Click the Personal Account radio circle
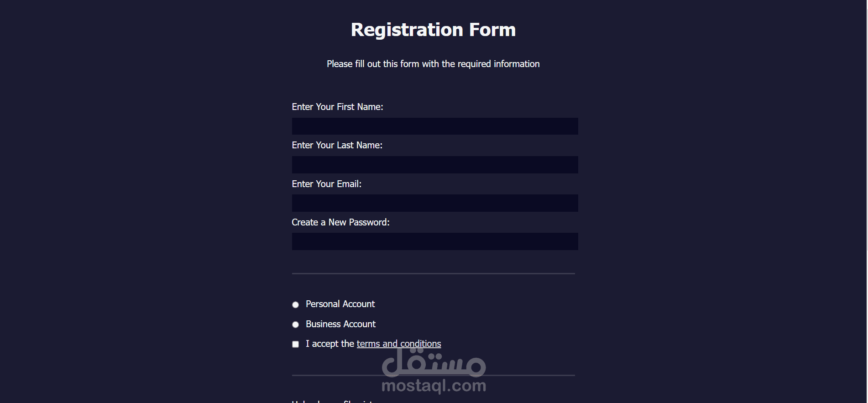 click(295, 304)
